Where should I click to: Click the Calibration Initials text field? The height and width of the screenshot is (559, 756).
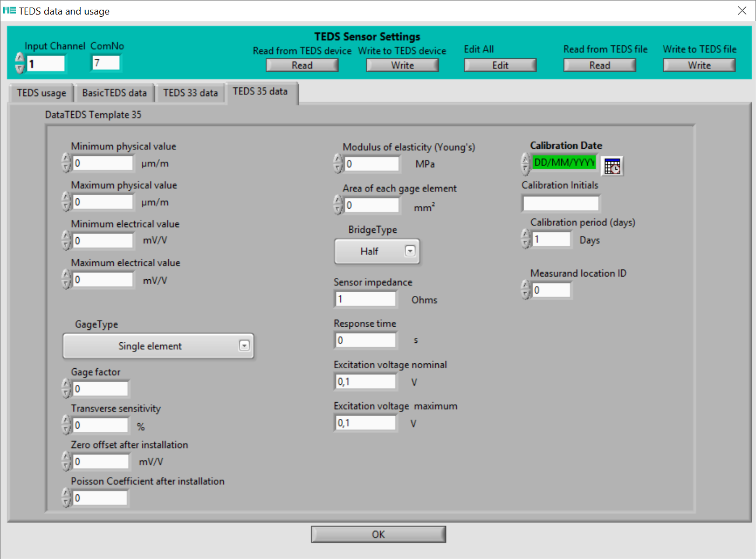[560, 203]
